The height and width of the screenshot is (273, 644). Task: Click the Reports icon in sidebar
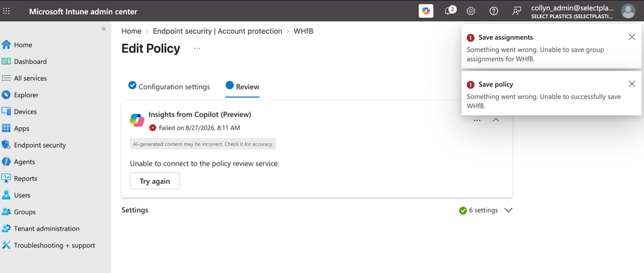click(x=6, y=178)
